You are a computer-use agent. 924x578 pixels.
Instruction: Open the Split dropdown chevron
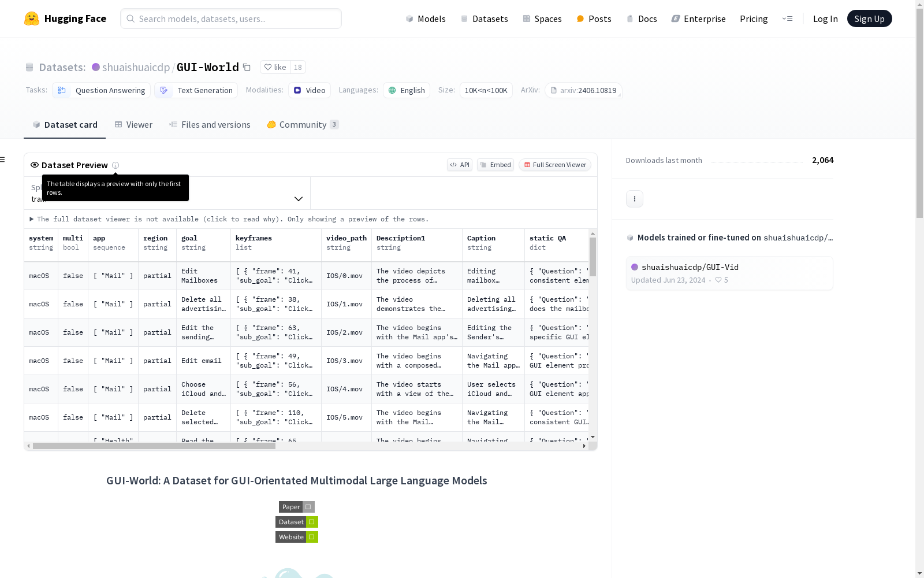point(299,199)
